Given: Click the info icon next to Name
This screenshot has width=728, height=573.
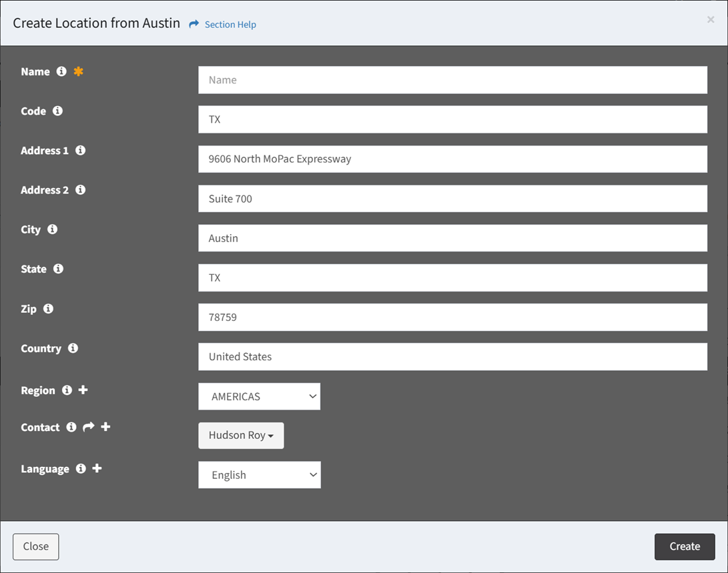Looking at the screenshot, I should 61,71.
